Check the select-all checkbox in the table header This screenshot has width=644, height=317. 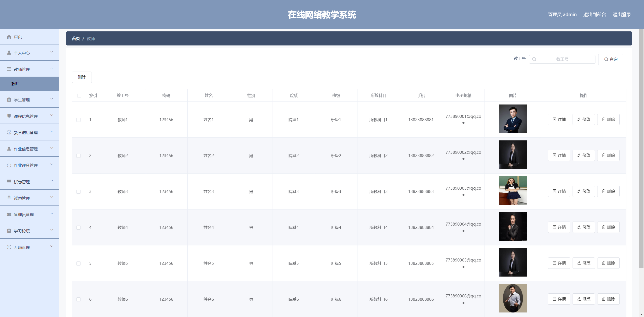tap(79, 96)
